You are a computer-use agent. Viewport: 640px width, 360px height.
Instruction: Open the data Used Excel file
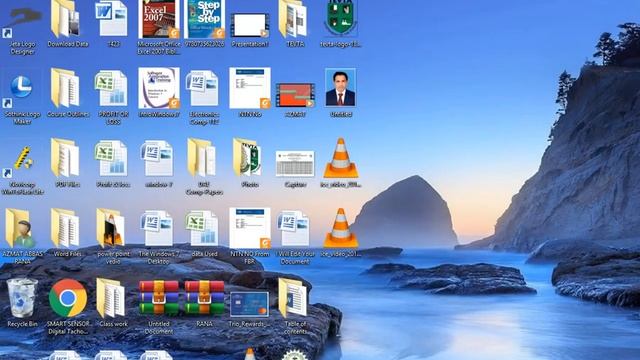click(x=204, y=233)
